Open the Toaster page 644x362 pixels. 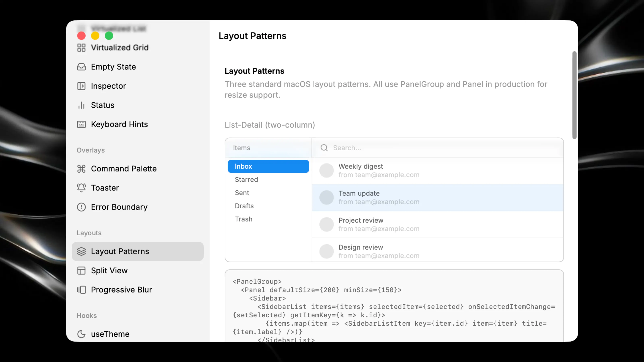pos(137,188)
